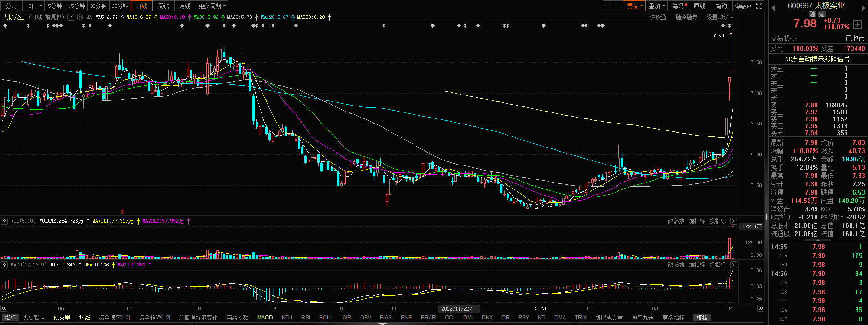
Task: Go to previous stock with left arrow
Action: [x=773, y=7]
